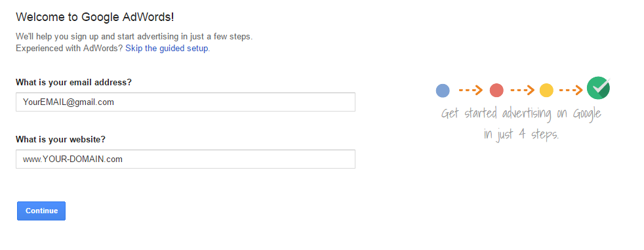Click the handwritten in just 4 steps text
The image size is (644, 250).
coord(521,135)
